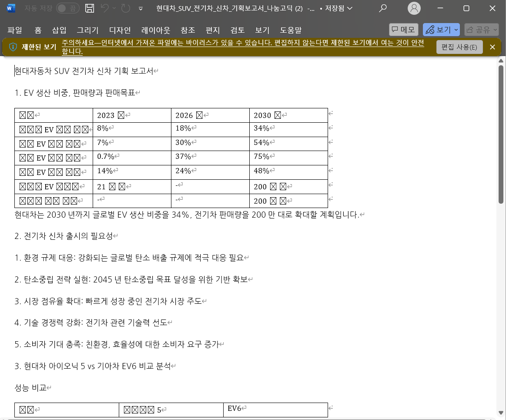Open the user account profile icon
The image size is (506, 420).
click(414, 8)
